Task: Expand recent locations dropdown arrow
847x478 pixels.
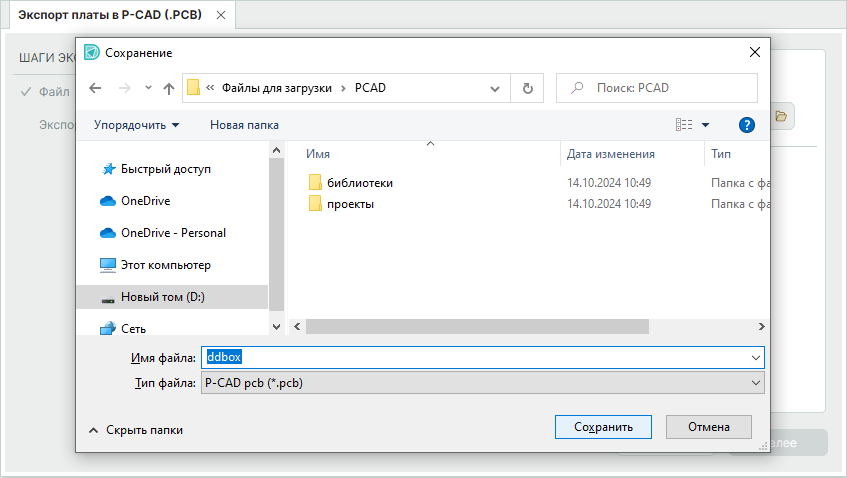Action: (x=148, y=88)
